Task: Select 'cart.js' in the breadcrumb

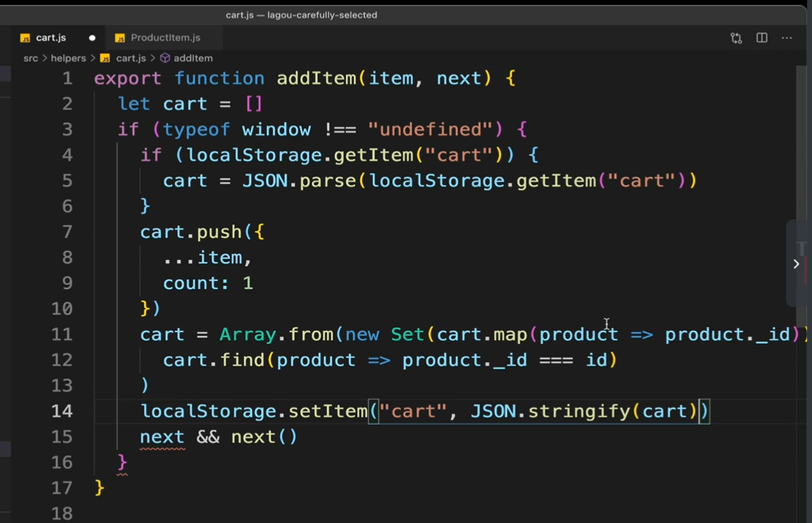Action: tap(131, 58)
